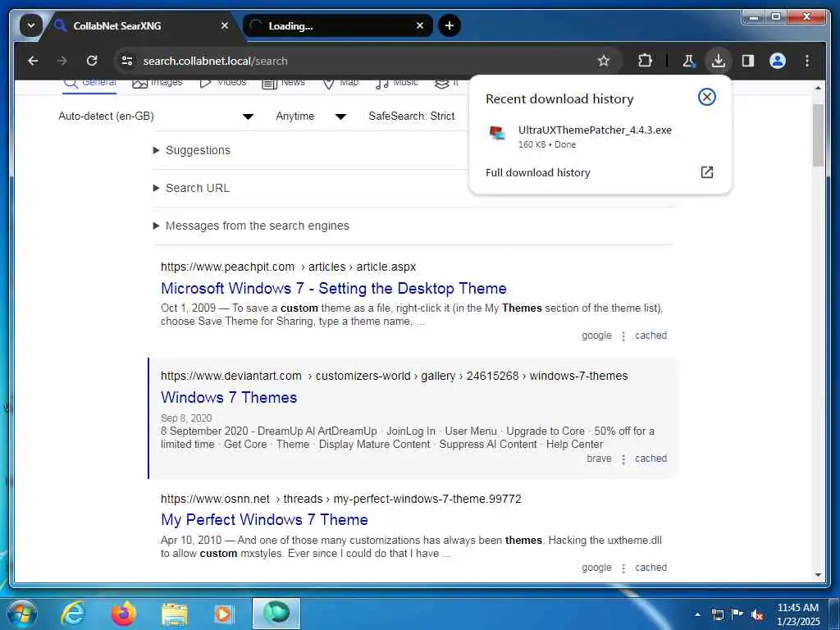Open the Chrome three-dot menu

[x=807, y=61]
